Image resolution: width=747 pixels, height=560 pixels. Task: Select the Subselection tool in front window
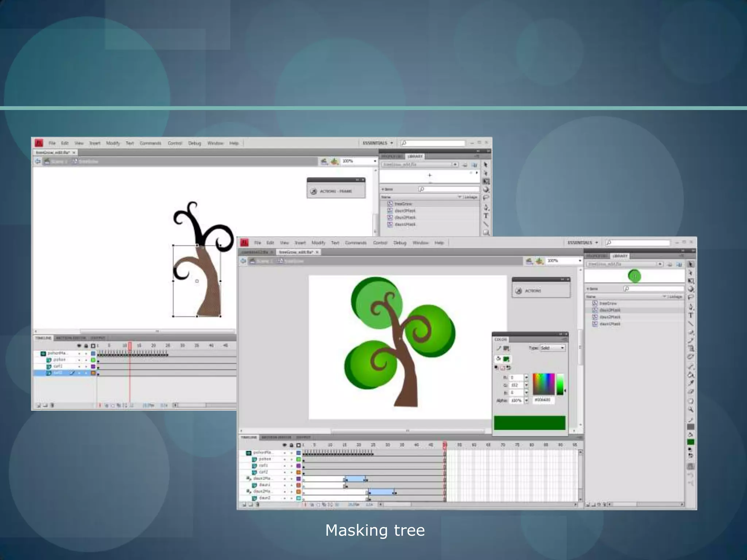tap(690, 273)
